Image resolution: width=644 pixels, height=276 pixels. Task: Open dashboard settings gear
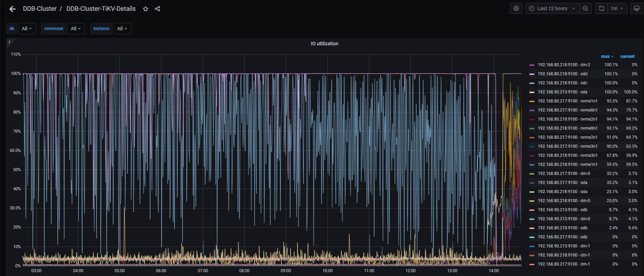point(516,8)
